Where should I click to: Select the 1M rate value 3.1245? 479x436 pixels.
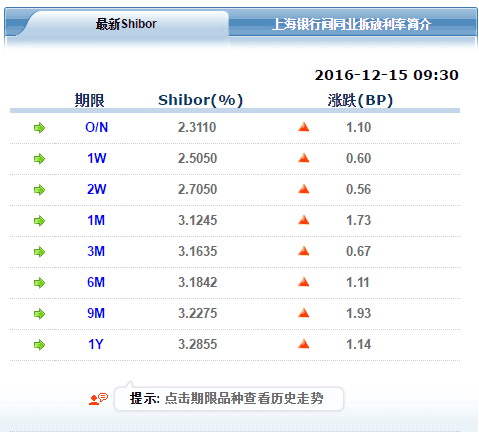(x=197, y=220)
